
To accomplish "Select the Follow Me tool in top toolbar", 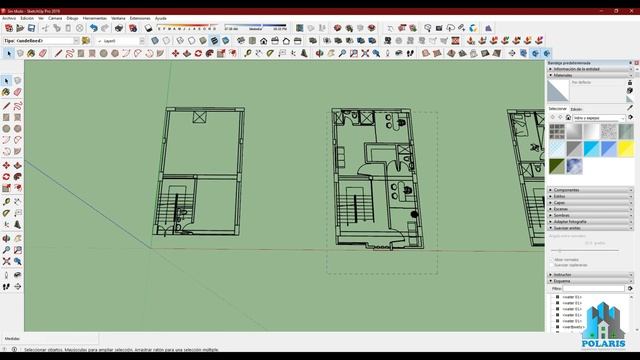I will pos(210,53).
